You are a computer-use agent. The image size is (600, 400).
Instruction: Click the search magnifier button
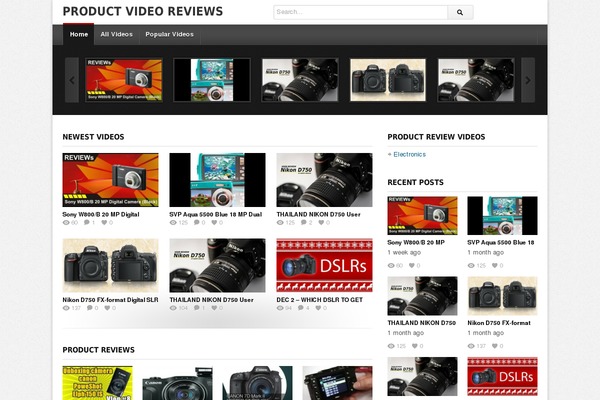(460, 12)
